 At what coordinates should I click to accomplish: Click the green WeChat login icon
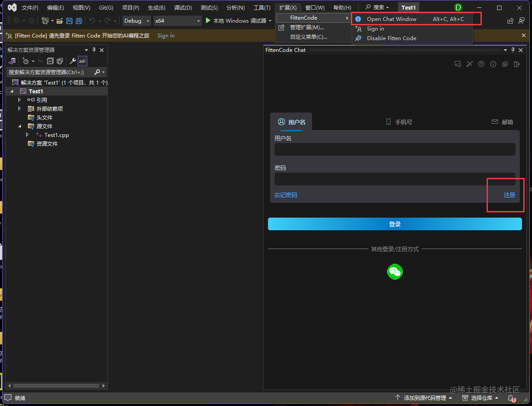(395, 272)
